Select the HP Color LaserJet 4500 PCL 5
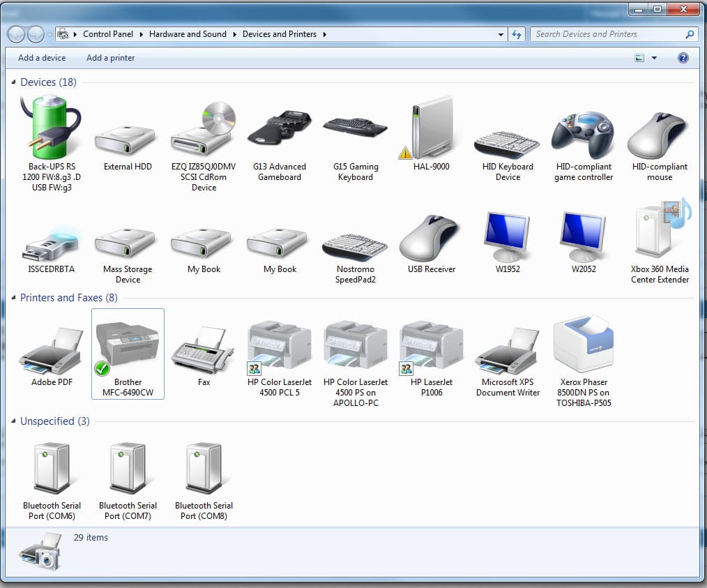Viewport: 707px width, 588px height. [280, 358]
